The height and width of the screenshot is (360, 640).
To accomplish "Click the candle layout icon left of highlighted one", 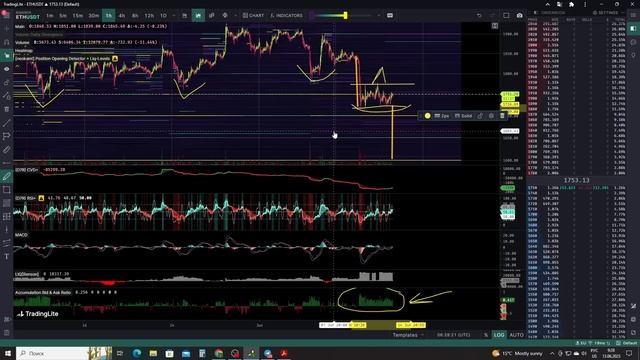I will [184, 16].
